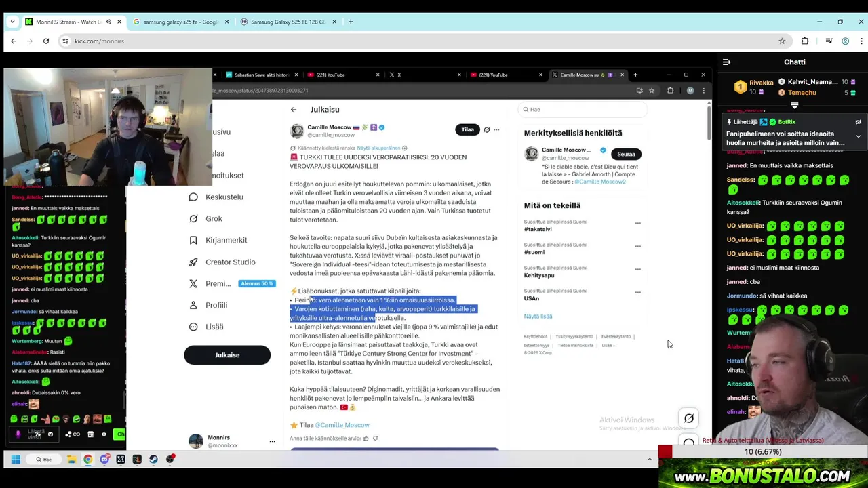
Task: Open more options for #suomi trend
Action: pos(637,245)
